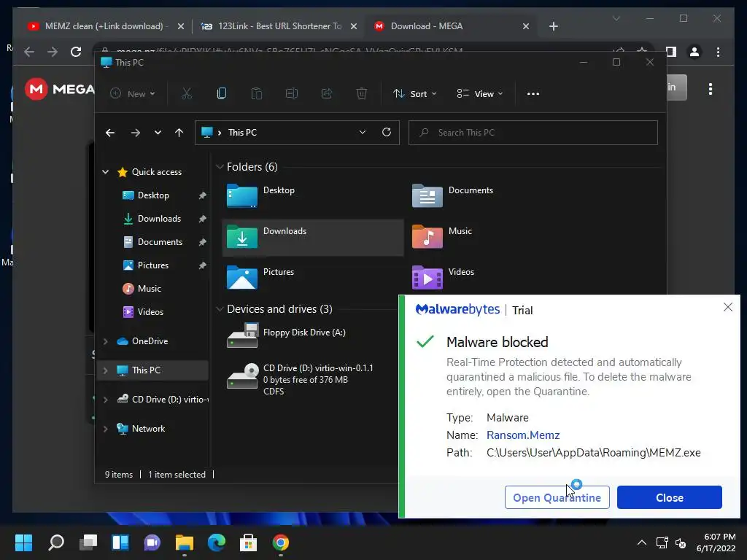Open the View dropdown menu

(480, 94)
